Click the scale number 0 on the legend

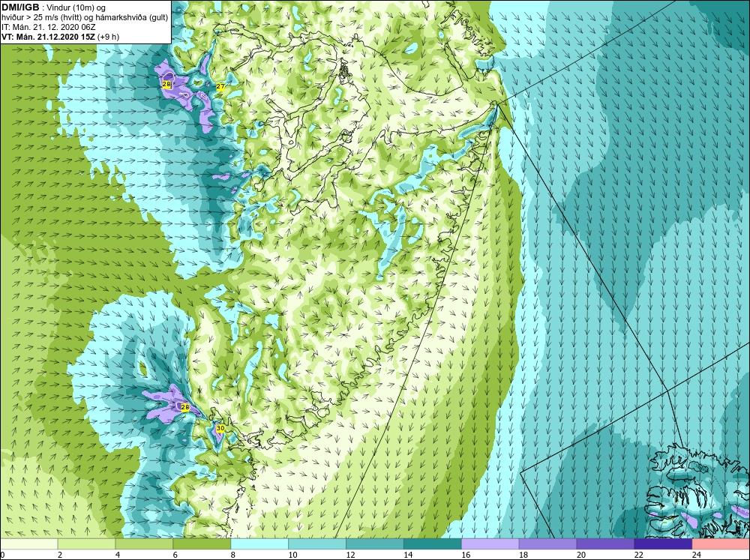click(3, 555)
